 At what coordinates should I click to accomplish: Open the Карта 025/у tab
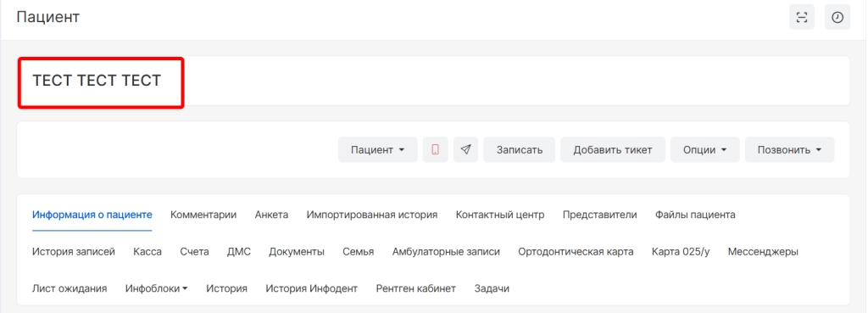(681, 252)
